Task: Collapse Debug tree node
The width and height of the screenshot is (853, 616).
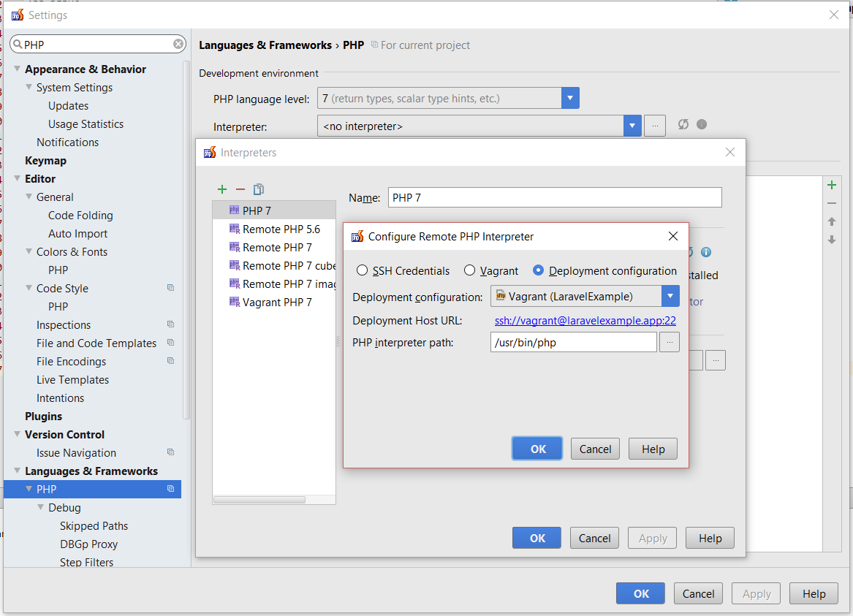Action: pos(41,506)
